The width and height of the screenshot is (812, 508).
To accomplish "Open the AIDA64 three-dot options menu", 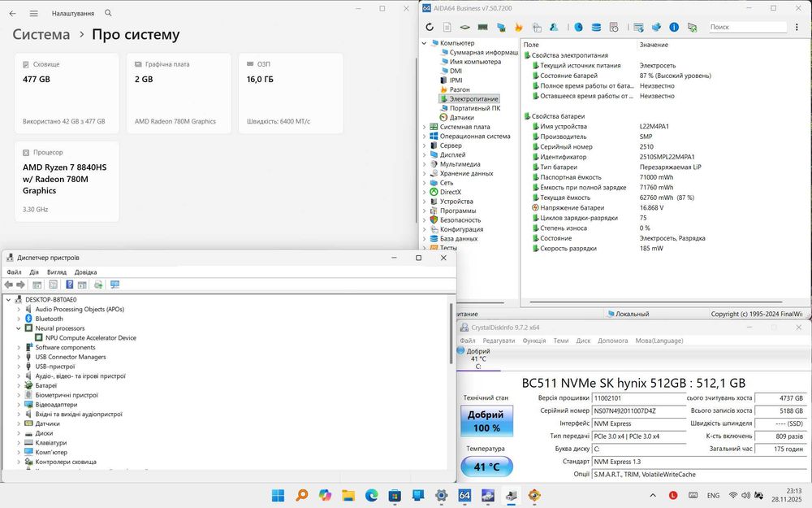I will pyautogui.click(x=797, y=27).
